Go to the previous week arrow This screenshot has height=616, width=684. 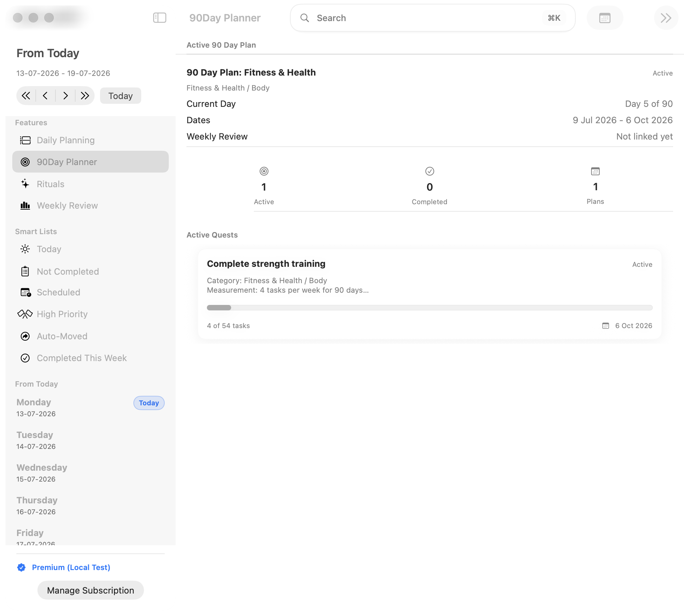coord(45,96)
